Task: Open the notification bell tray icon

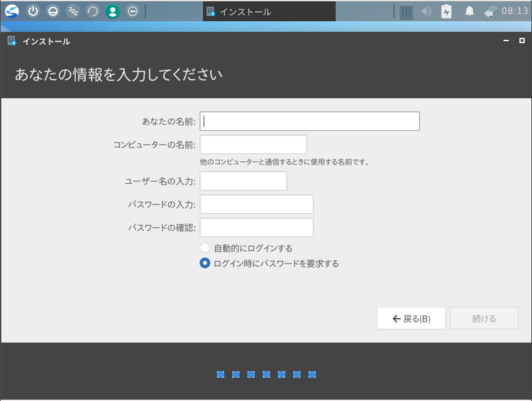Action: [469, 11]
